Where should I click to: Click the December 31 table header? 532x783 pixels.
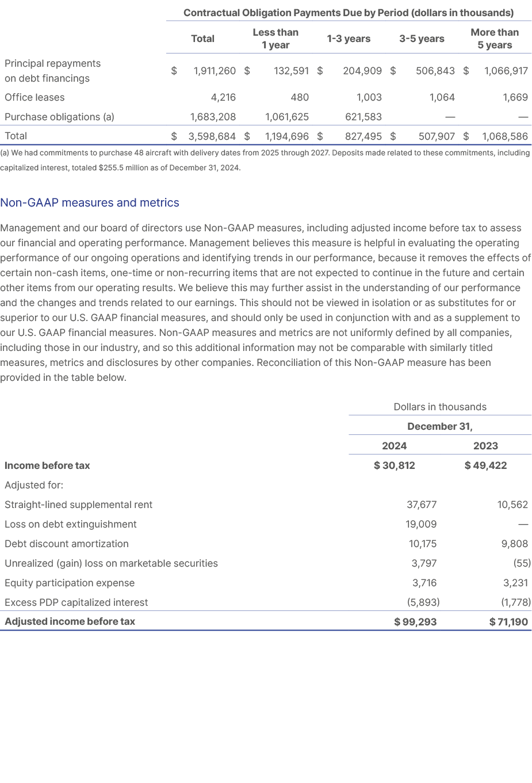pyautogui.click(x=439, y=426)
